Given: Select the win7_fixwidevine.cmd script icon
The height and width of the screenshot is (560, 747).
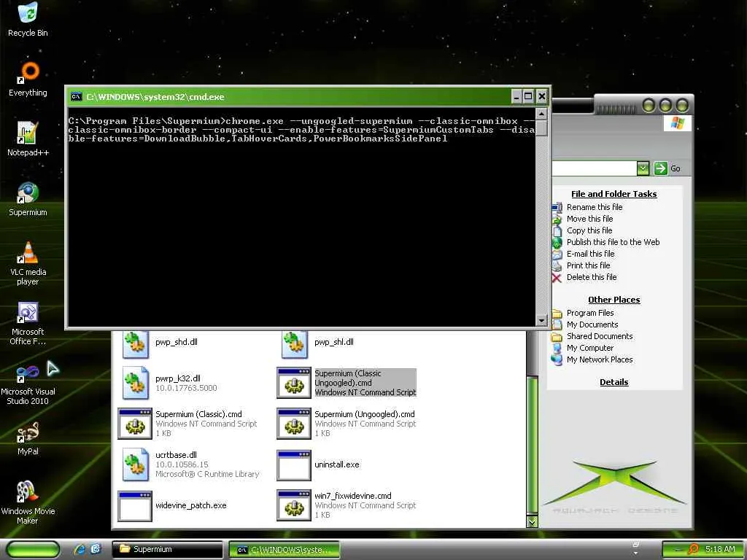Looking at the screenshot, I should (294, 506).
